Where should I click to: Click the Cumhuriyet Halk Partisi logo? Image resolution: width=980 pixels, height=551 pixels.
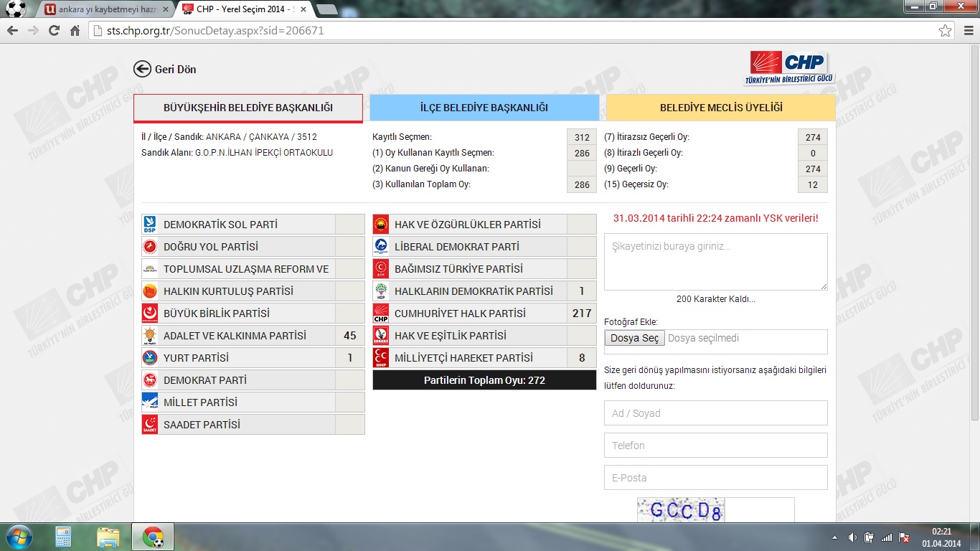click(x=381, y=314)
